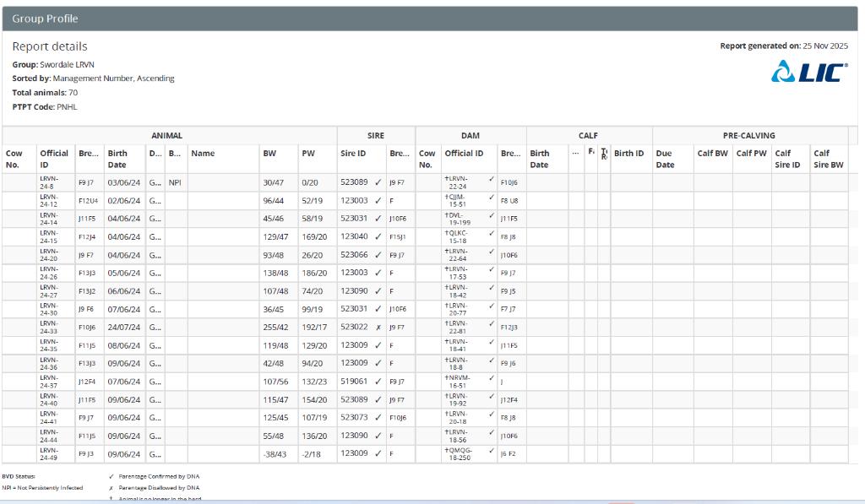Click the DNA checkmark beside sire 523089 for LRVN-24-8
The image size is (865, 504).
[x=378, y=182]
